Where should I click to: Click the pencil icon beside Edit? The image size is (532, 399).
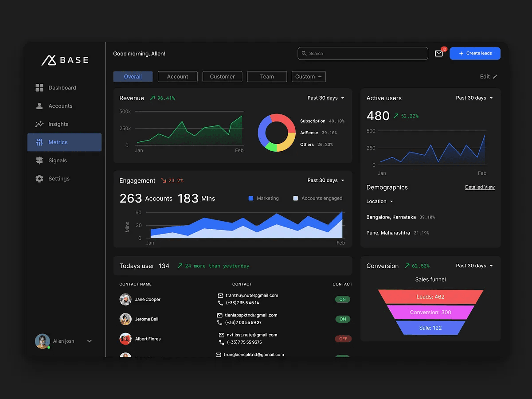[495, 77]
